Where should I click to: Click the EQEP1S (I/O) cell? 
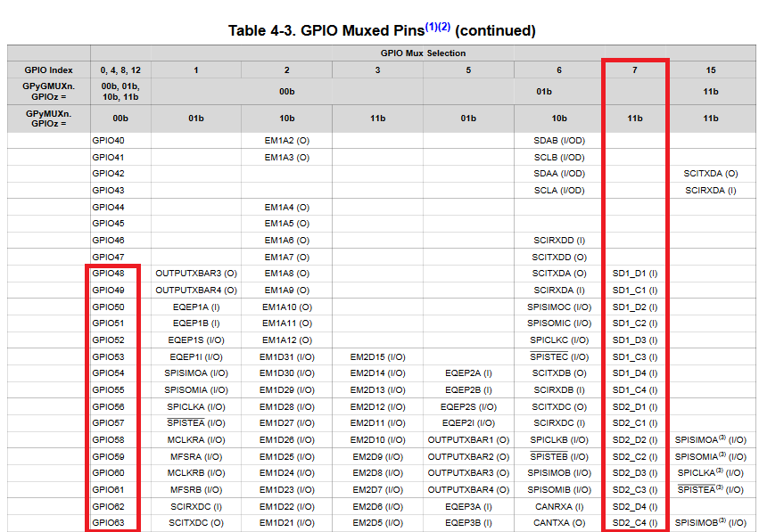pyautogui.click(x=196, y=340)
